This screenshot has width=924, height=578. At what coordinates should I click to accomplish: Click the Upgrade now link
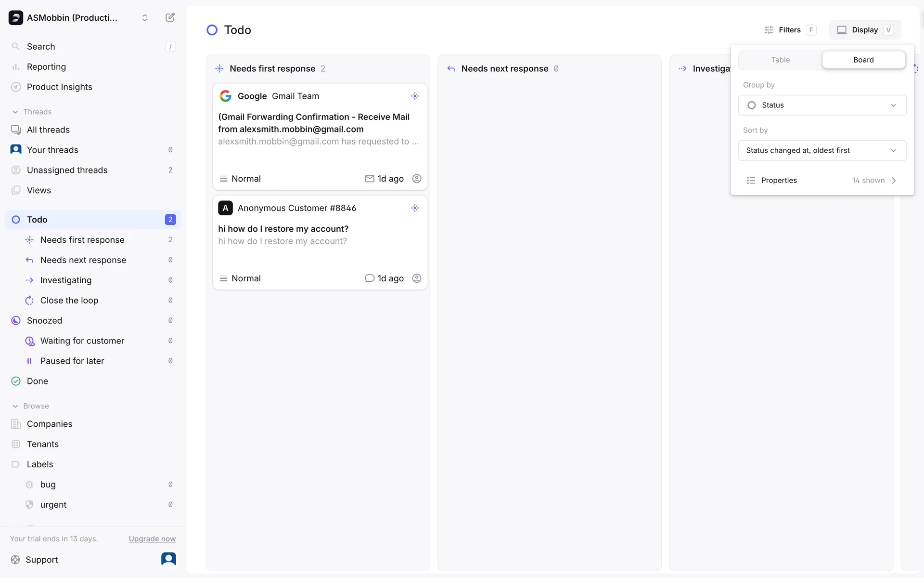[x=152, y=539]
